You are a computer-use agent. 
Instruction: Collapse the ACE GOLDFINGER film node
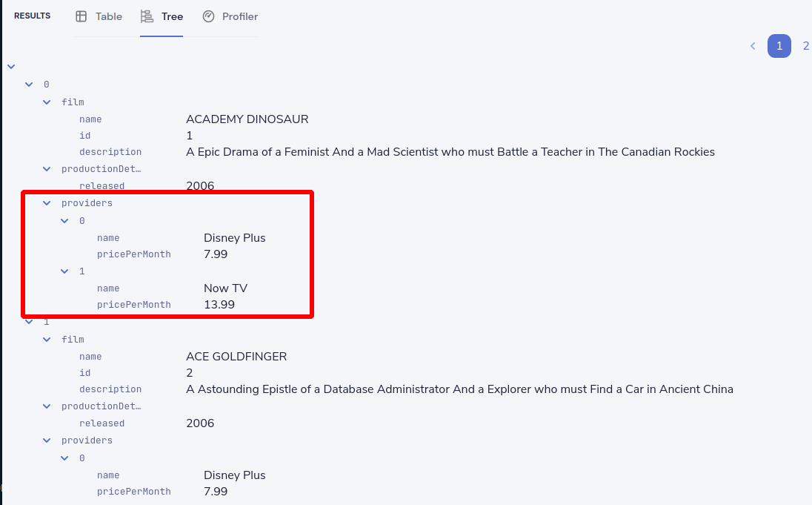click(47, 340)
